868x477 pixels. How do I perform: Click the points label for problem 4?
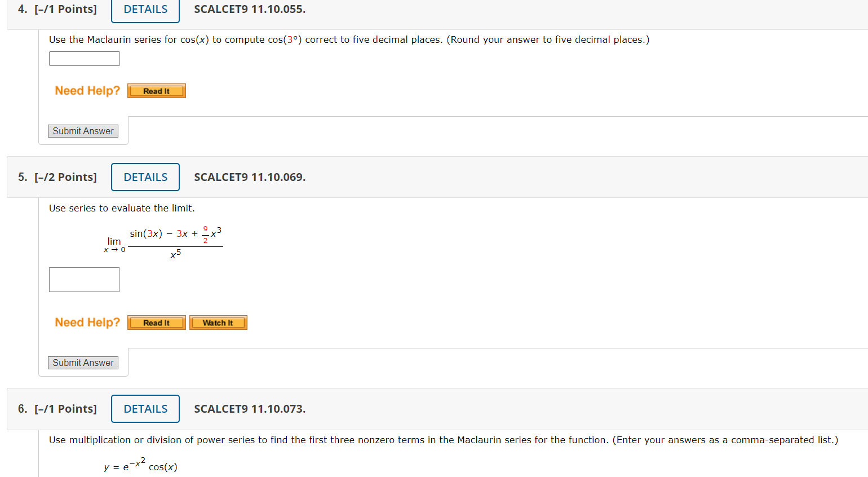tap(66, 9)
